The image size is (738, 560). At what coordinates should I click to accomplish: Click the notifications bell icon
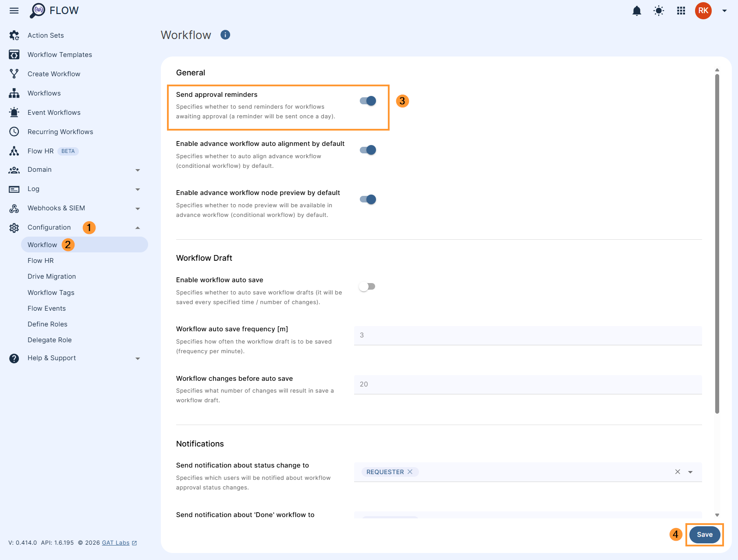[x=637, y=11]
